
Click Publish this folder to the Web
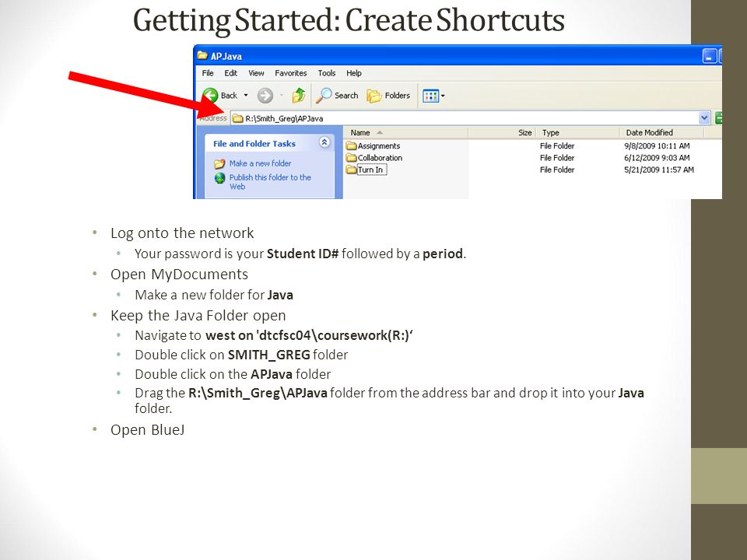click(x=270, y=182)
